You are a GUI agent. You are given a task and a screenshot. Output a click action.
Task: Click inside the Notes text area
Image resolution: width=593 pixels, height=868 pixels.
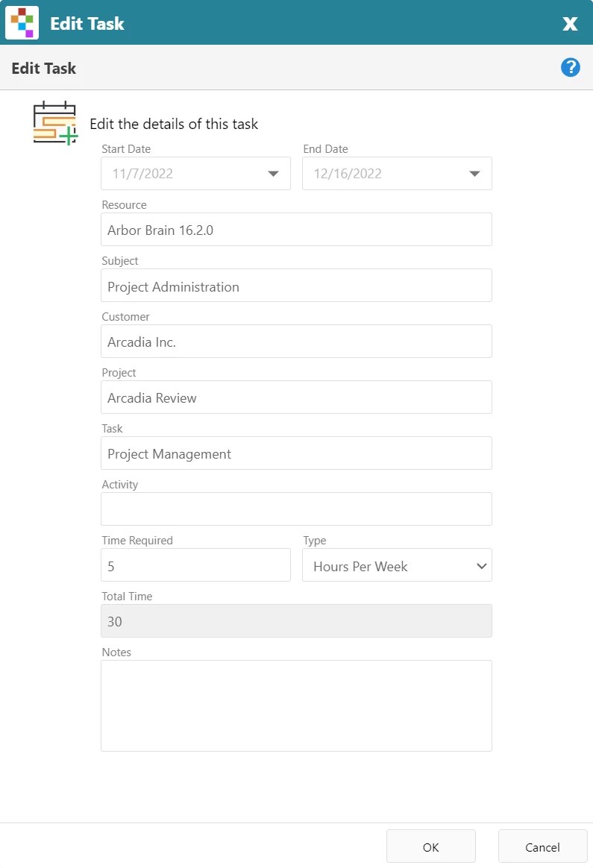296,705
